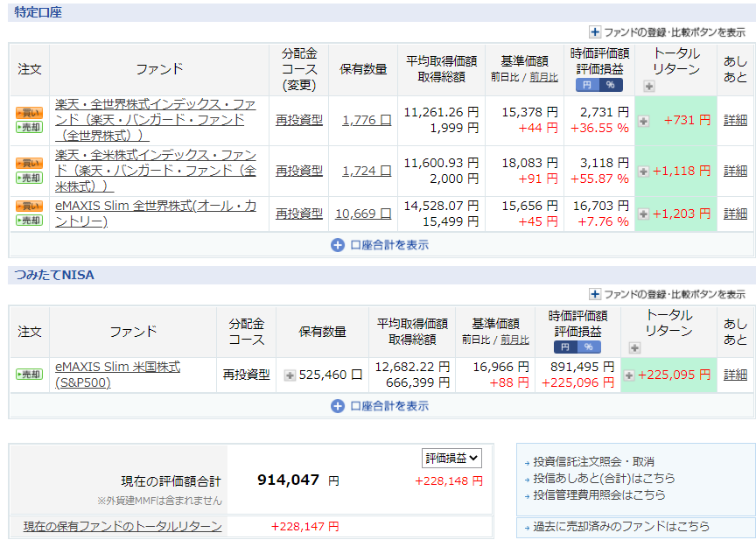Open 過去に売却済みのファンドはこちら link

621,526
